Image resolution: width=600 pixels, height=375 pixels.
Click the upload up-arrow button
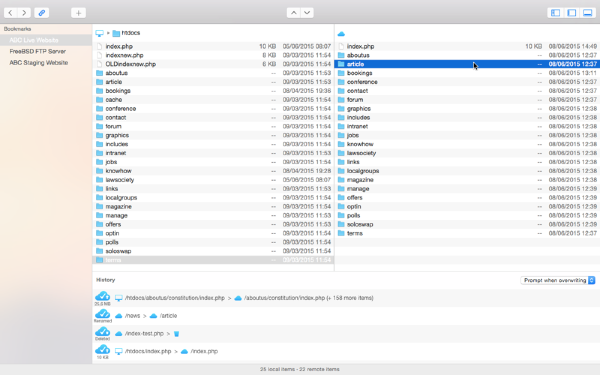pyautogui.click(x=293, y=13)
